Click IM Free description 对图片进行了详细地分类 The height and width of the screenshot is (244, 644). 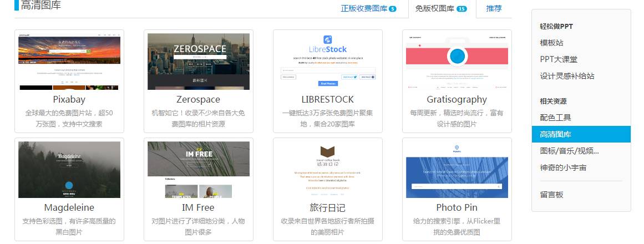coord(199,226)
